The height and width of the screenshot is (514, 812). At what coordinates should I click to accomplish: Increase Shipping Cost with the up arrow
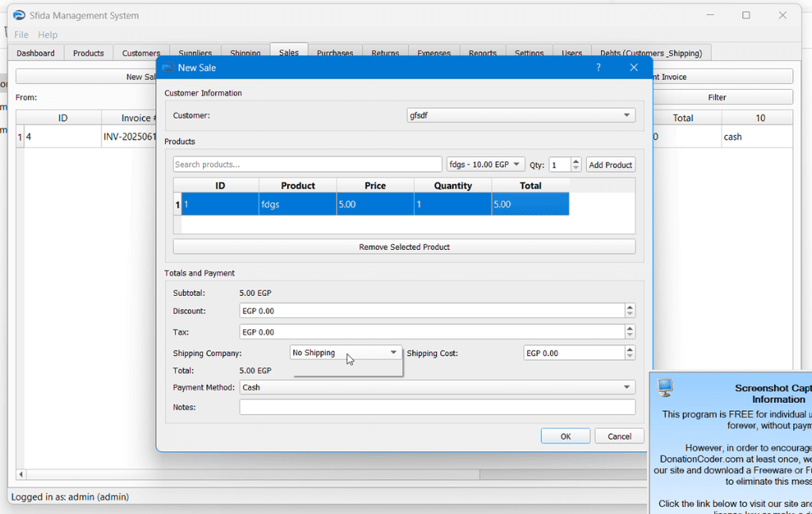tap(630, 349)
